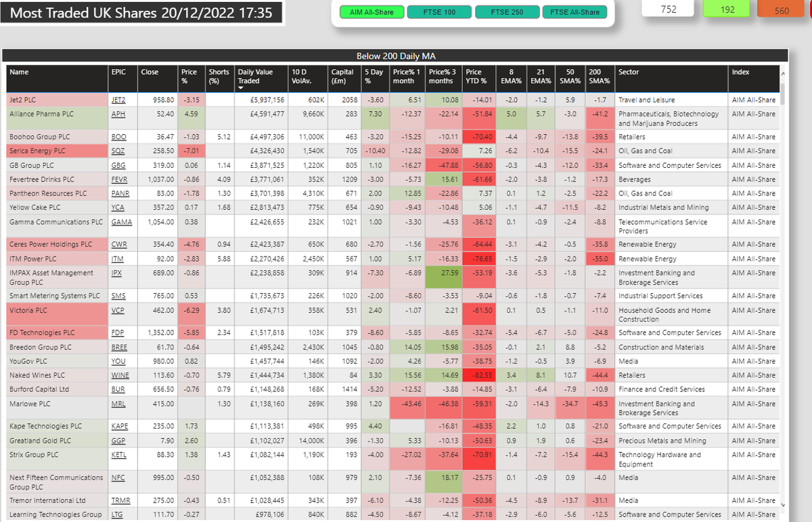
Task: Open the TRMR EPIC link
Action: coord(120,501)
